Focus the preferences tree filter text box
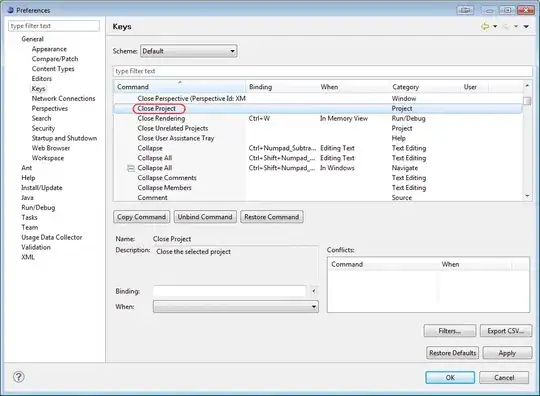Image resolution: width=540 pixels, height=396 pixels. pos(54,26)
